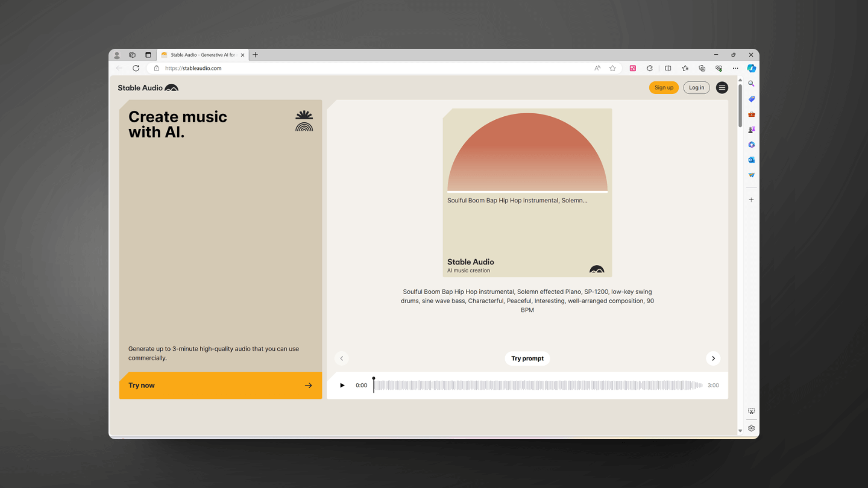Go to the previous prompt example
868x488 pixels.
coord(342,358)
